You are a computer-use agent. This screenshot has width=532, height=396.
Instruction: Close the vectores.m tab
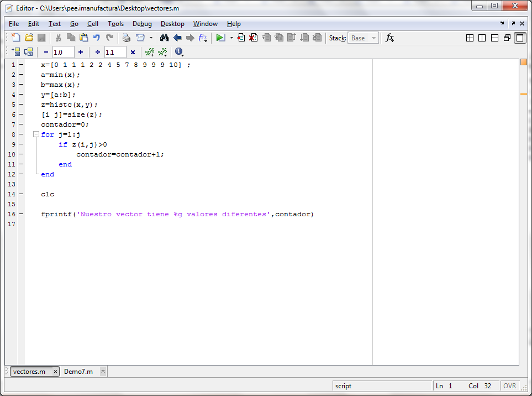55,372
